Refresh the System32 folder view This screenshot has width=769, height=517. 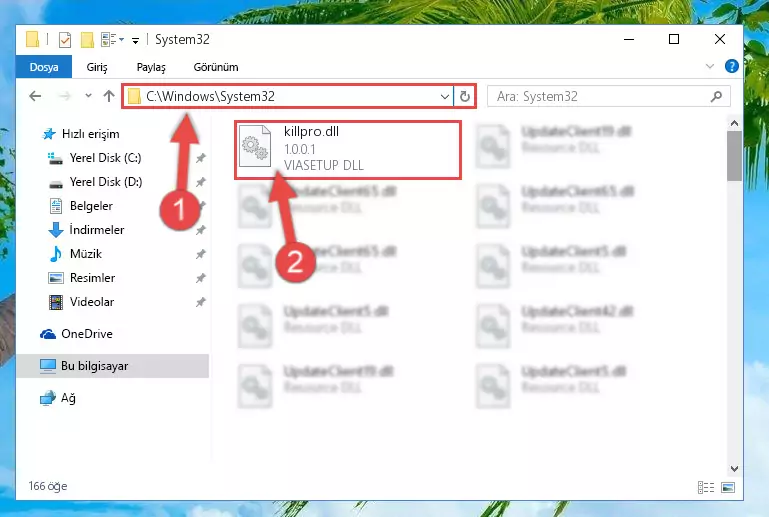[464, 97]
